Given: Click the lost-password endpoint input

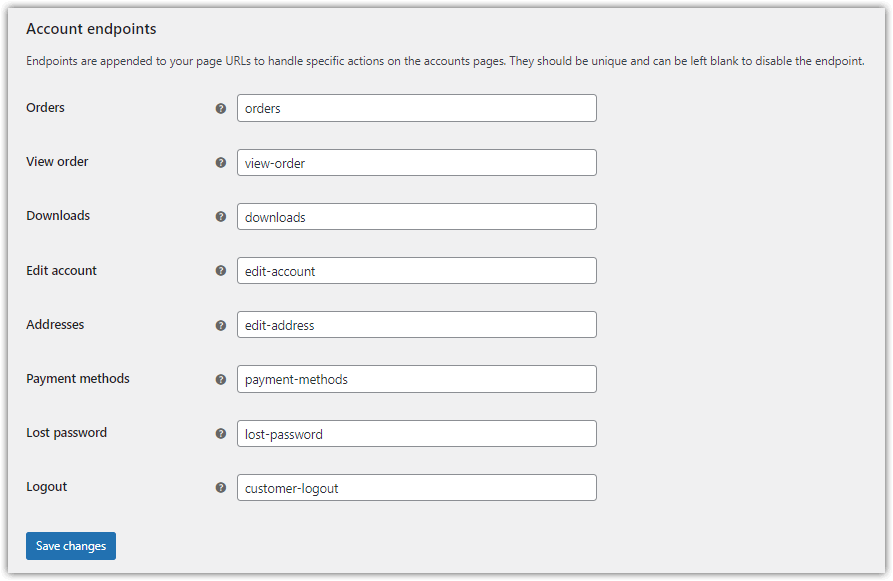Looking at the screenshot, I should (417, 433).
